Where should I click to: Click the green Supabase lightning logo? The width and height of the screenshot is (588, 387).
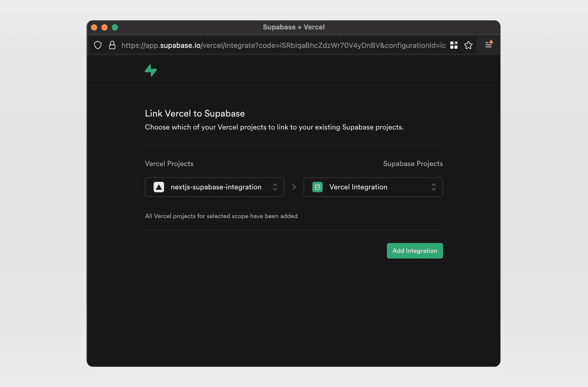pos(151,71)
